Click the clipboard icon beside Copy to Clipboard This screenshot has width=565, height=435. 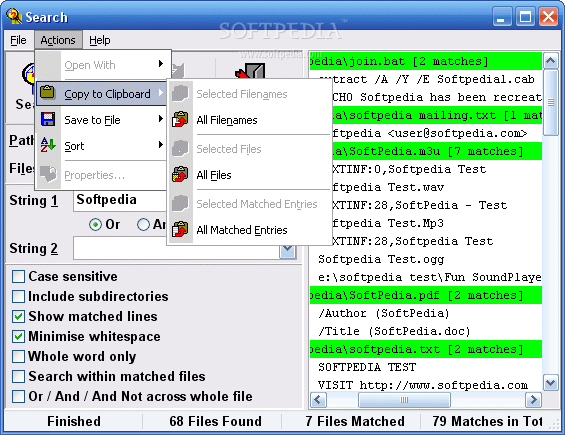click(x=47, y=92)
